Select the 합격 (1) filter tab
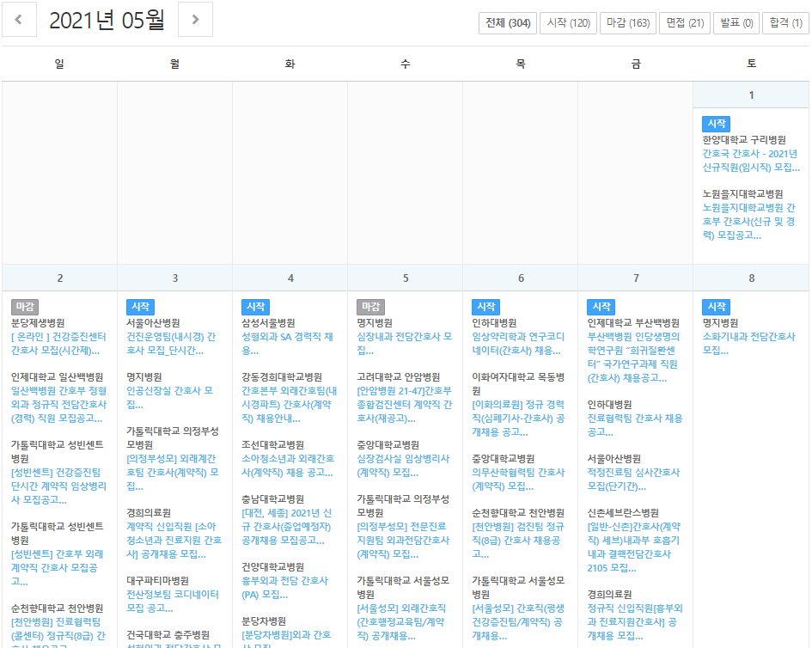This screenshot has height=648, width=812. click(x=785, y=23)
